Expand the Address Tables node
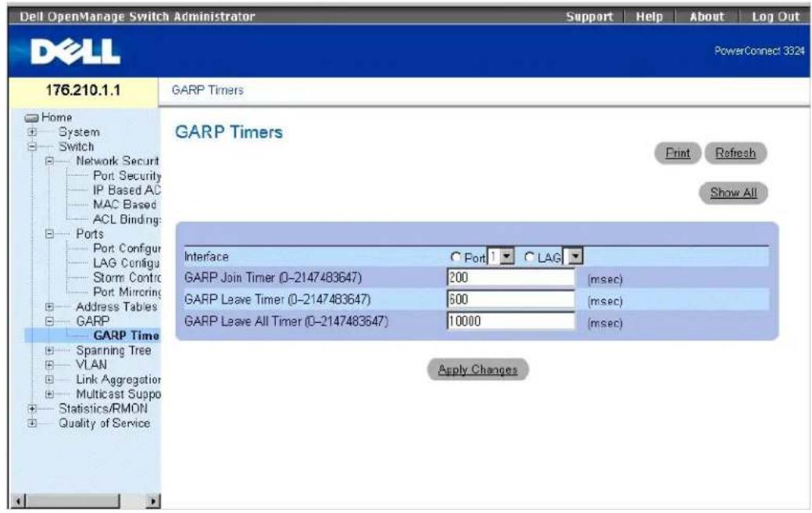Image resolution: width=812 pixels, height=513 pixels. (x=49, y=307)
